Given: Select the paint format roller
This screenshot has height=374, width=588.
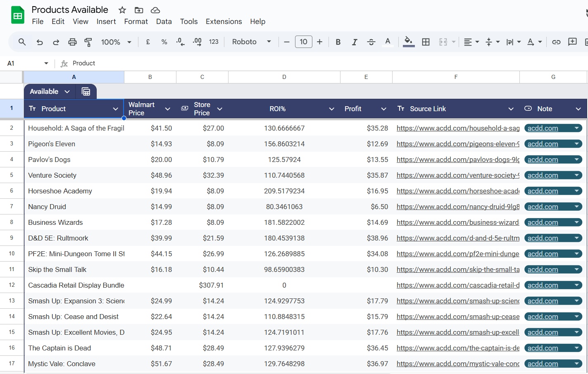Looking at the screenshot, I should coord(88,42).
